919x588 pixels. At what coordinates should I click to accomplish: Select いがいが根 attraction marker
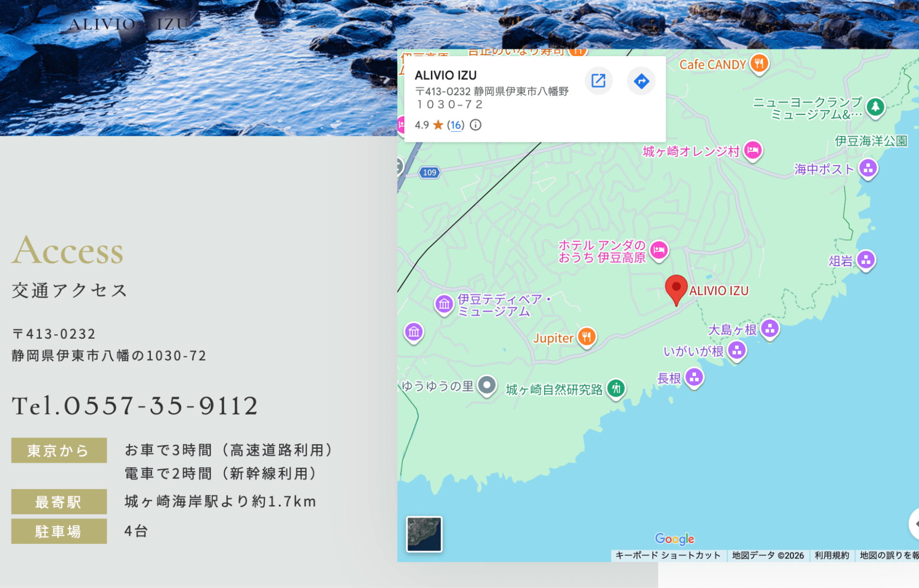pyautogui.click(x=736, y=351)
